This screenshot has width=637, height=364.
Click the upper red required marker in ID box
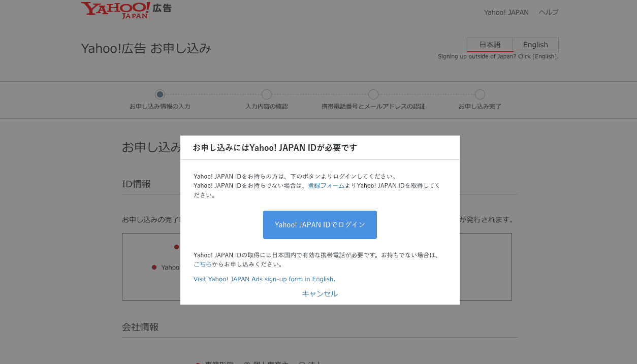click(176, 247)
